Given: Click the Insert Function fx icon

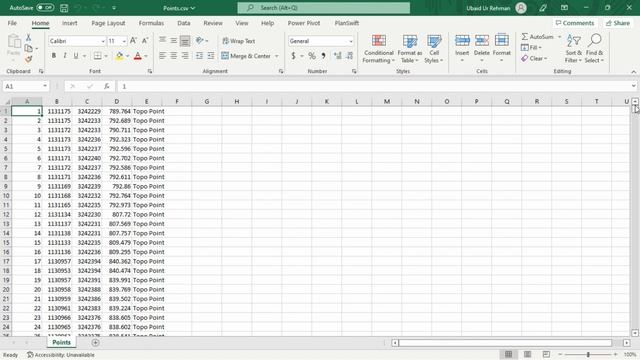Looking at the screenshot, I should coord(107,87).
